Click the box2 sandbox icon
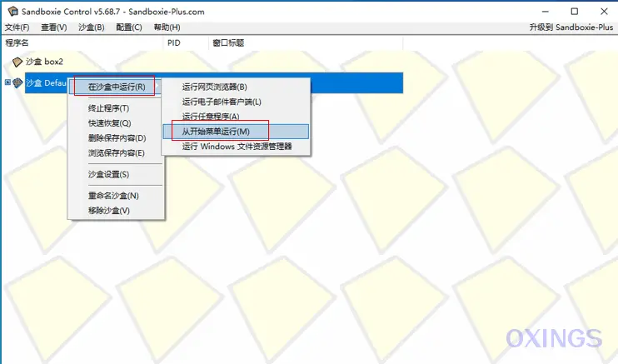Image resolution: width=618 pixels, height=364 pixels. point(17,62)
